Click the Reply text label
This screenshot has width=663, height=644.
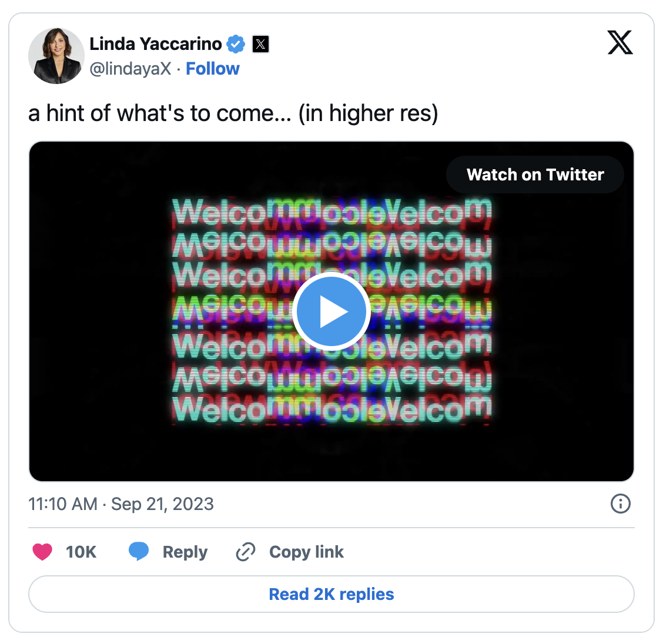[185, 552]
